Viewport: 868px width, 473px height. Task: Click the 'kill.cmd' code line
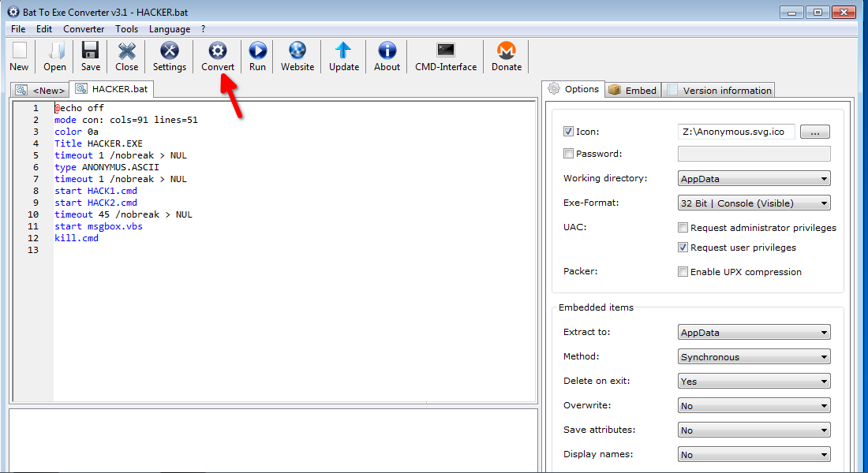pyautogui.click(x=77, y=238)
